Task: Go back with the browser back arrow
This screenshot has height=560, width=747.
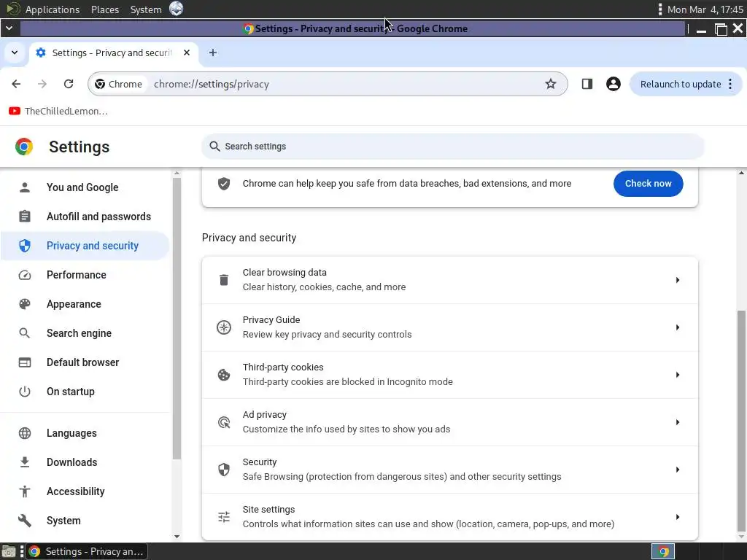Action: pyautogui.click(x=16, y=84)
